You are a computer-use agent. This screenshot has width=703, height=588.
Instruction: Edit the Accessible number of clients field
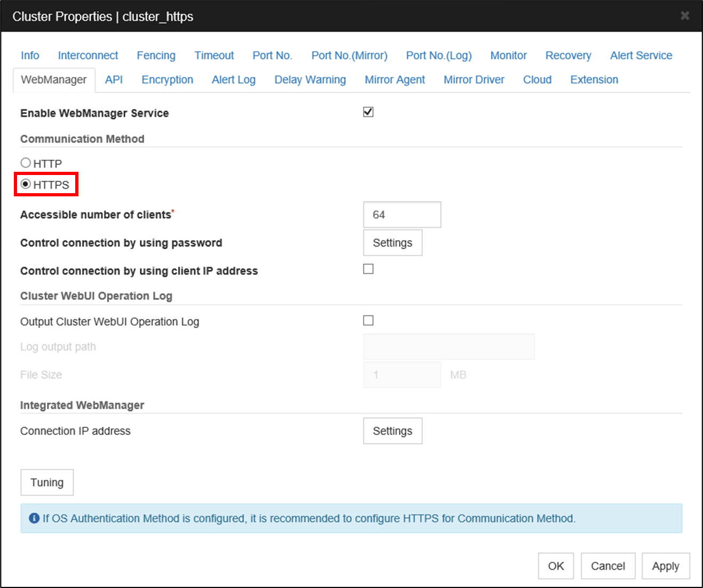tap(402, 214)
